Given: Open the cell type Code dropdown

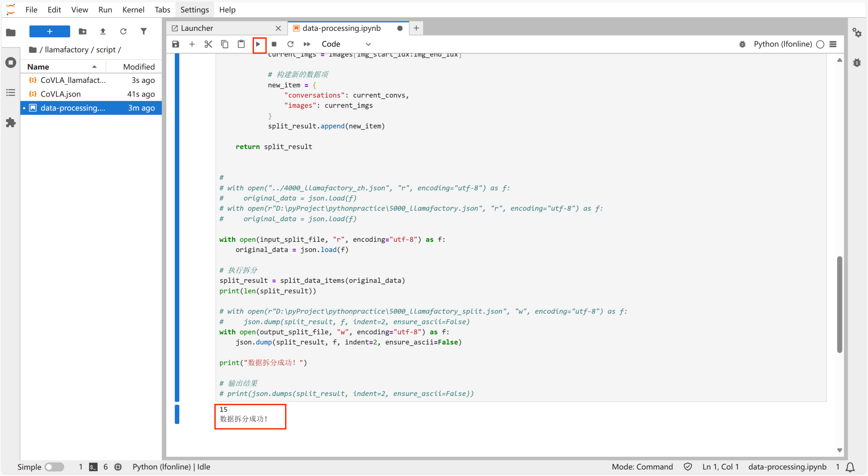Looking at the screenshot, I should click(x=346, y=44).
